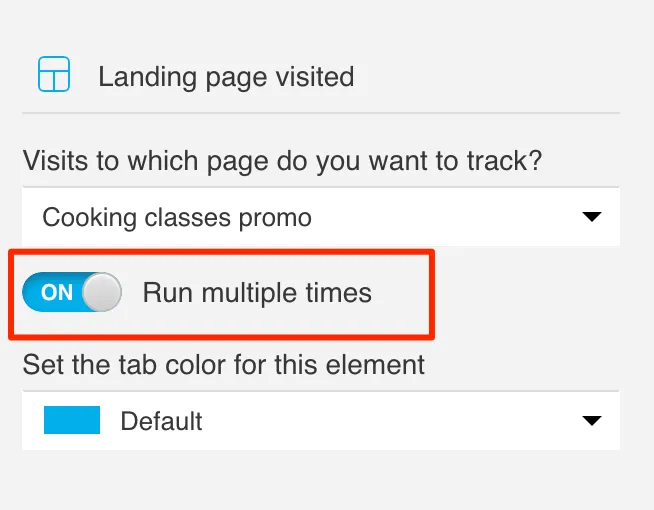Click "Set the tab color" label
The image size is (654, 510).
[224, 364]
